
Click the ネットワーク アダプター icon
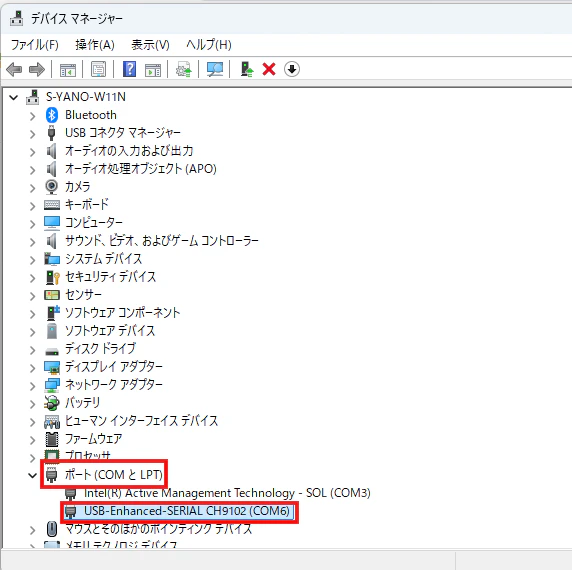point(52,385)
